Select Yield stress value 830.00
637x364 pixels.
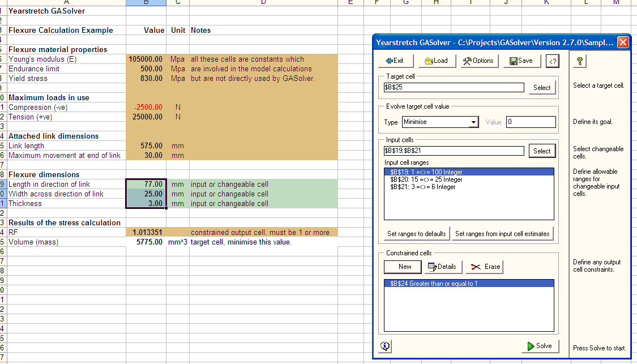click(x=146, y=79)
